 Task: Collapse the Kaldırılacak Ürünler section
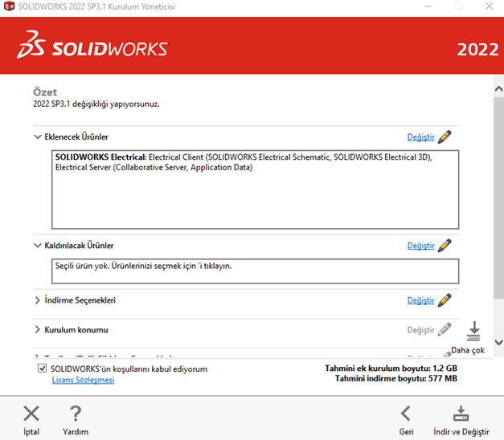(x=38, y=246)
